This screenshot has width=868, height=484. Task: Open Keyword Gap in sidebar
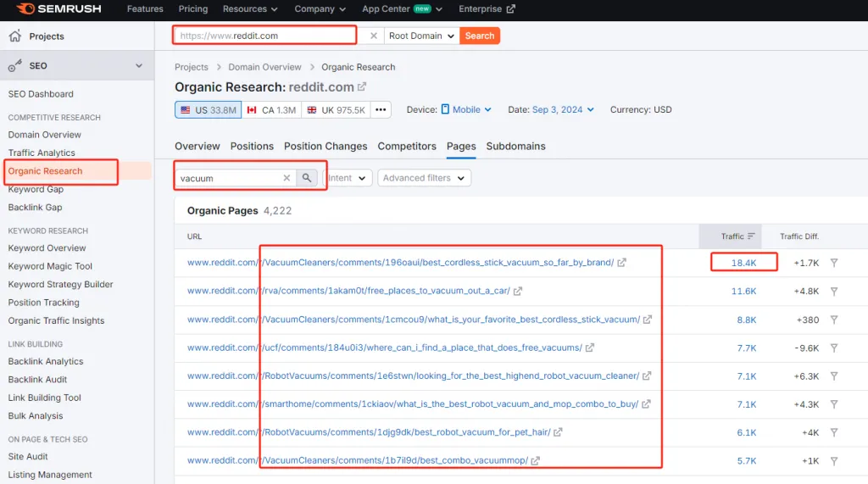tap(36, 189)
